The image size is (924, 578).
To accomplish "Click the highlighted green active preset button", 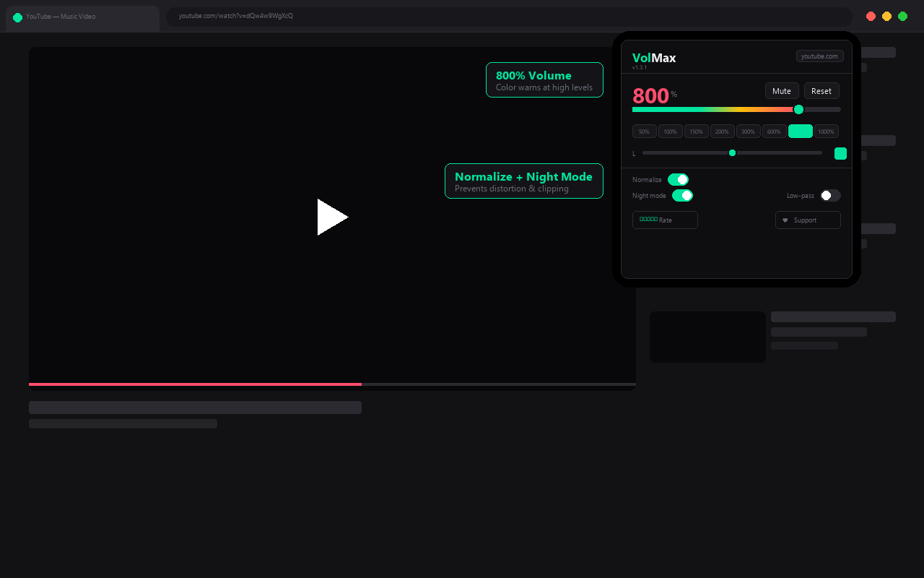I will 801,131.
